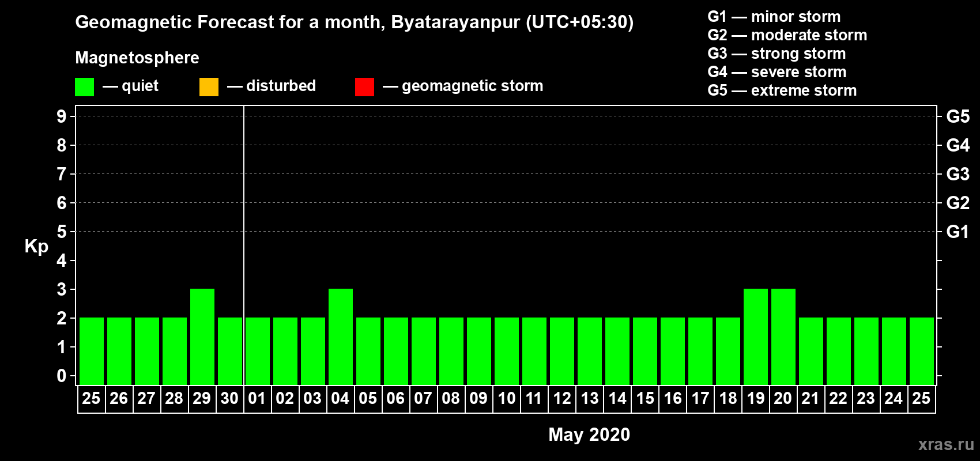The height and width of the screenshot is (461, 980).
Task: Click the green bar above date 04
Action: point(341,337)
